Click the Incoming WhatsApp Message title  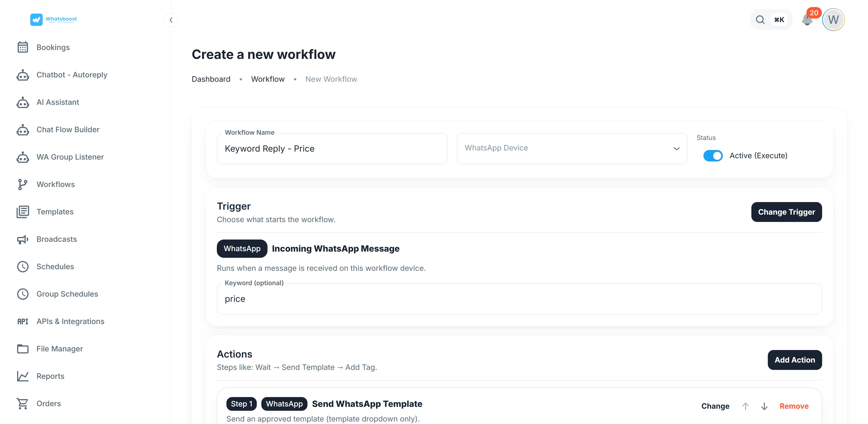[336, 249]
